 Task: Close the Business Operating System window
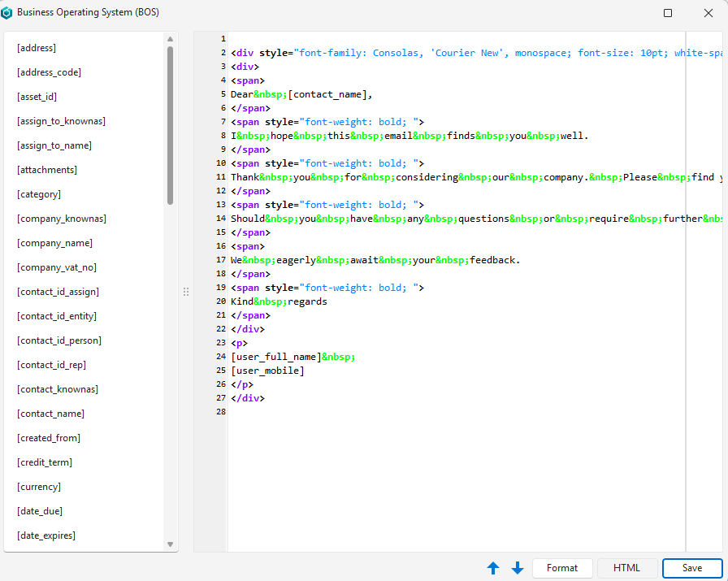[708, 13]
